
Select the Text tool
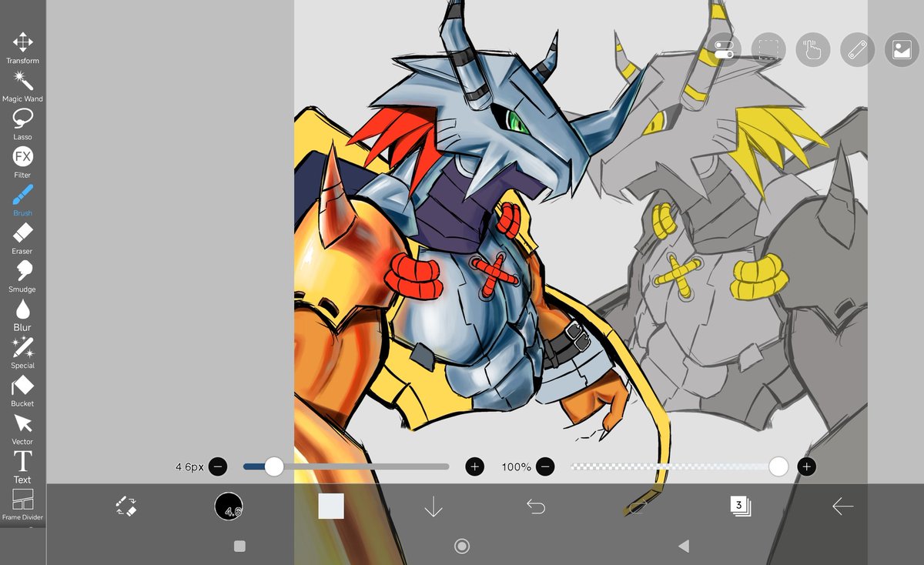pyautogui.click(x=22, y=466)
